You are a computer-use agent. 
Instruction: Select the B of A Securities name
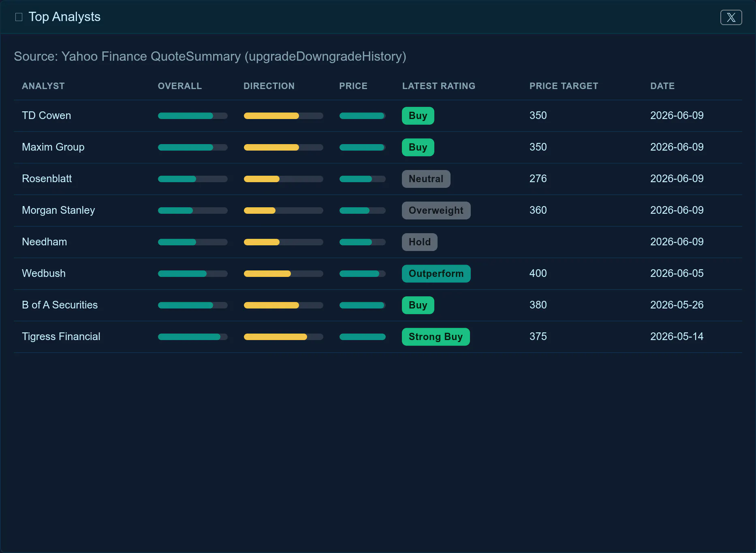[60, 305]
